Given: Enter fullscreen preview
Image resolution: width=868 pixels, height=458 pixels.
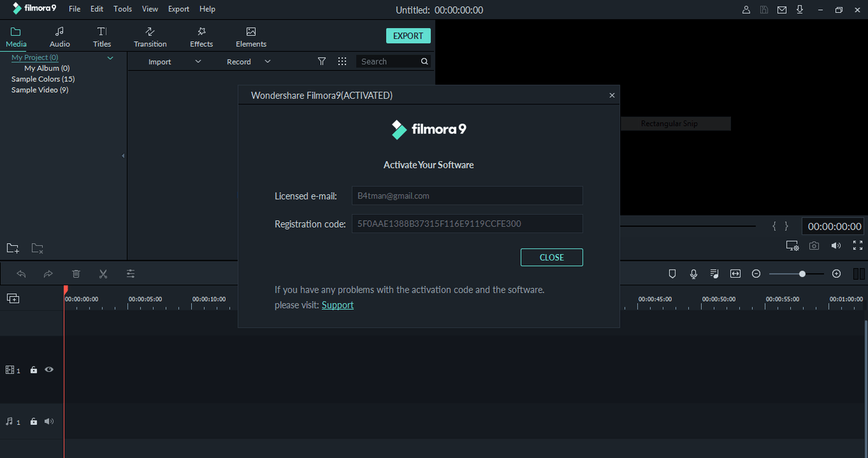Looking at the screenshot, I should pyautogui.click(x=858, y=246).
